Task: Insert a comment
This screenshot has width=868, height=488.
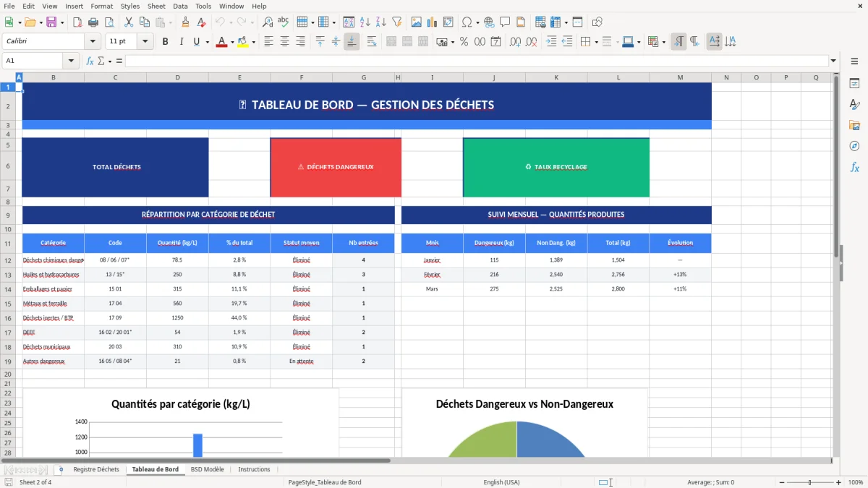Action: click(506, 22)
